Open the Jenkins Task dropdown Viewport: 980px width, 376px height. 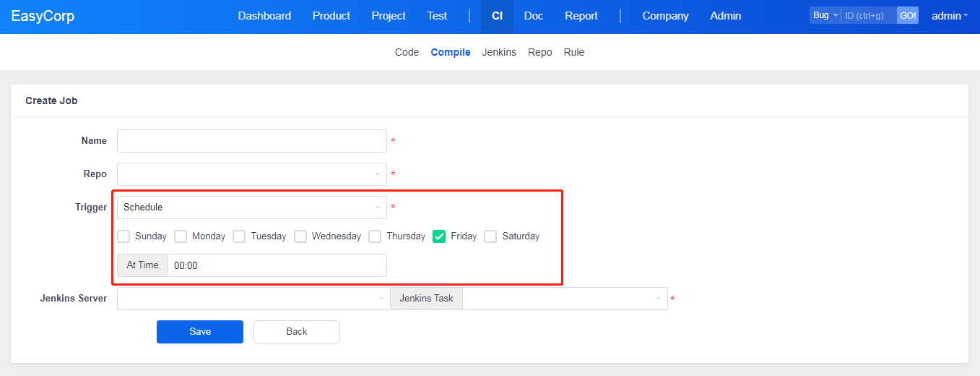tap(565, 299)
